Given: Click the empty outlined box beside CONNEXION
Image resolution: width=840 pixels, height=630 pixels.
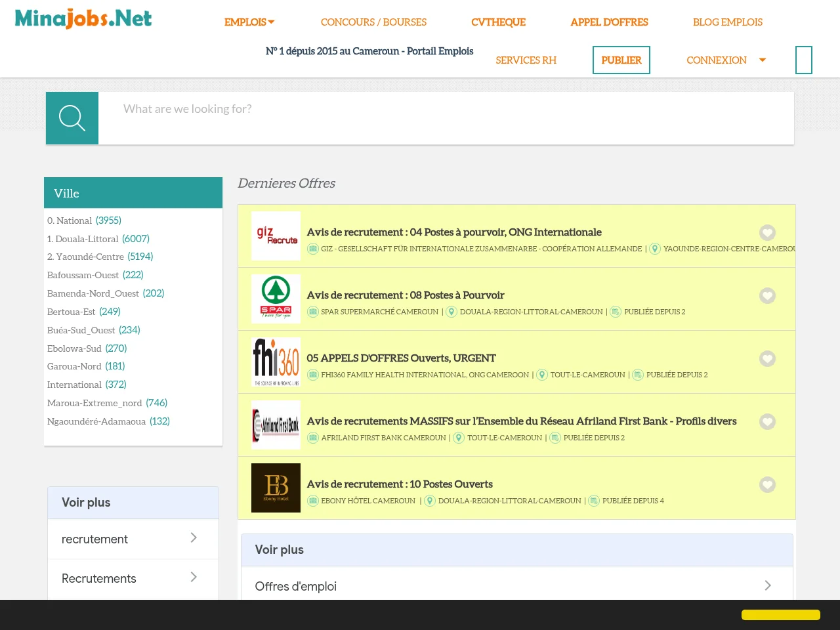Looking at the screenshot, I should [x=804, y=60].
